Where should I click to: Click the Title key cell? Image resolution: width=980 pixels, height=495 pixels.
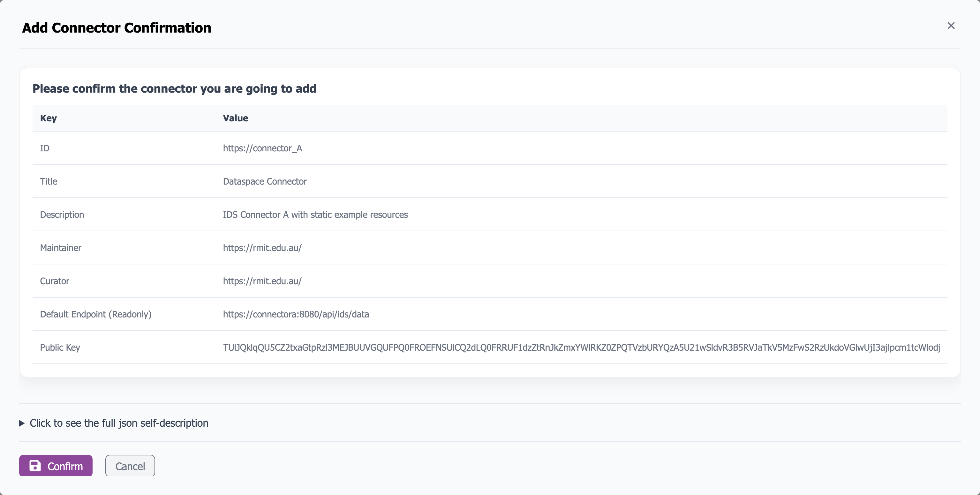click(x=48, y=181)
